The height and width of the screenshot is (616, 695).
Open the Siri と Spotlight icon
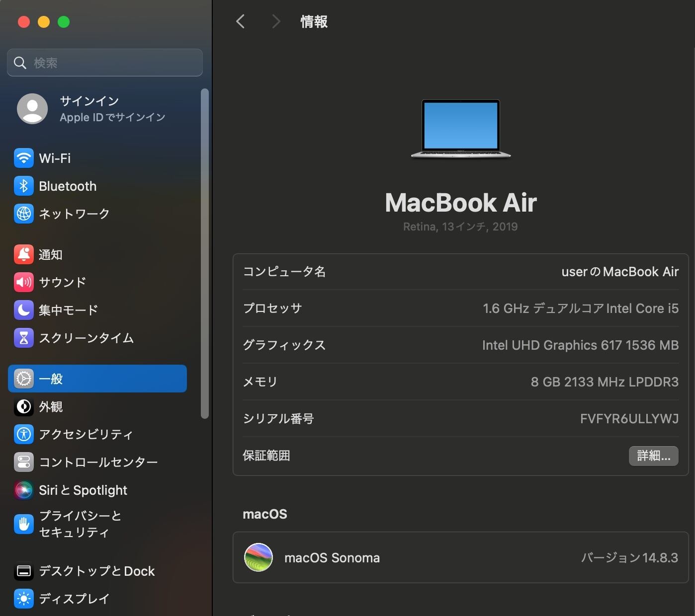[x=24, y=490]
